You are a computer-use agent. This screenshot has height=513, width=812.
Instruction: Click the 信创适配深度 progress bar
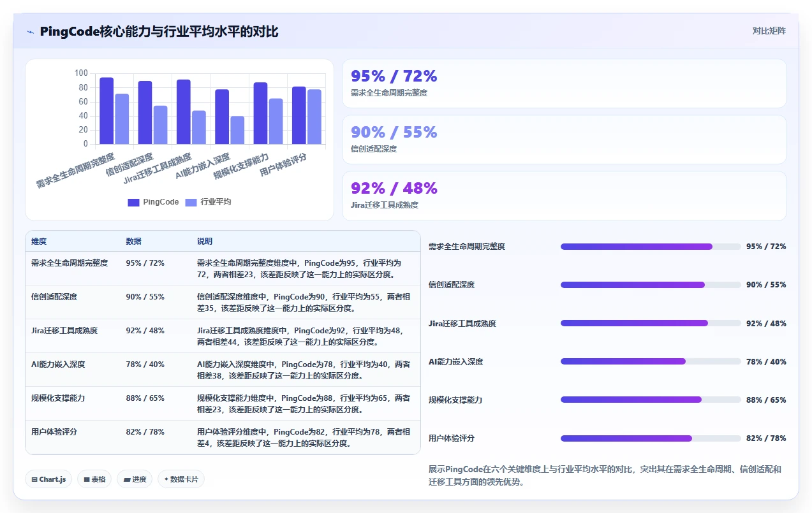tap(651, 285)
